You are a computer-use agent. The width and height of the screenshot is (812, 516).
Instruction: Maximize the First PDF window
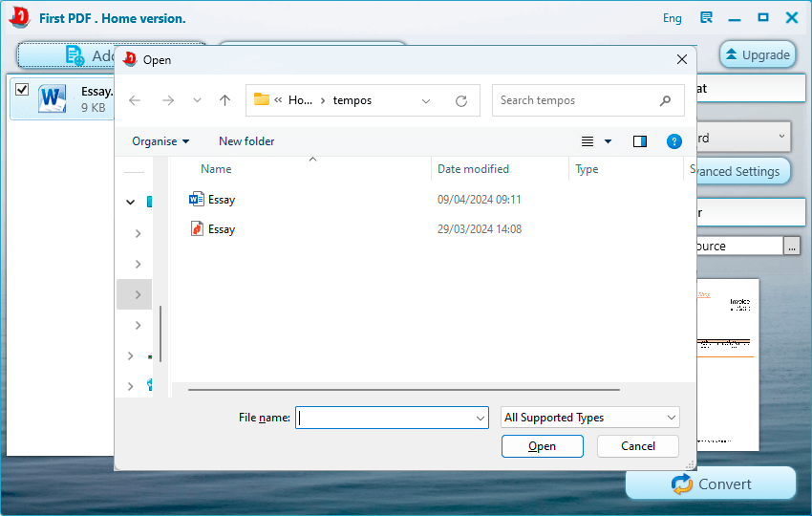click(x=763, y=17)
